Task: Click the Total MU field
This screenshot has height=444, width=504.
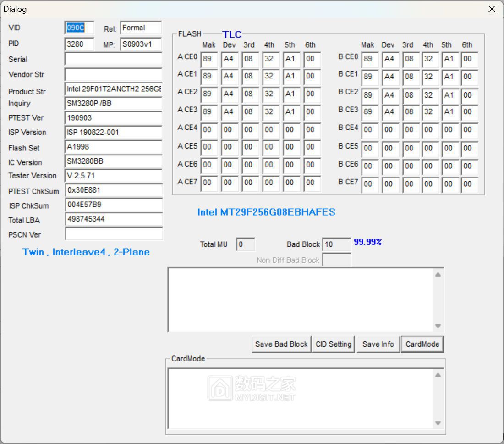Action: 246,244
